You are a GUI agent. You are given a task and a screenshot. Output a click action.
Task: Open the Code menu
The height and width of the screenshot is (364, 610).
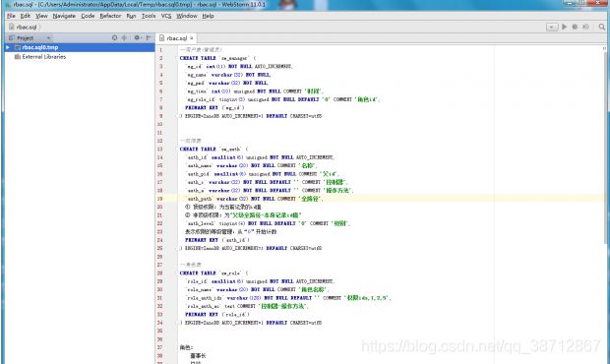(88, 16)
